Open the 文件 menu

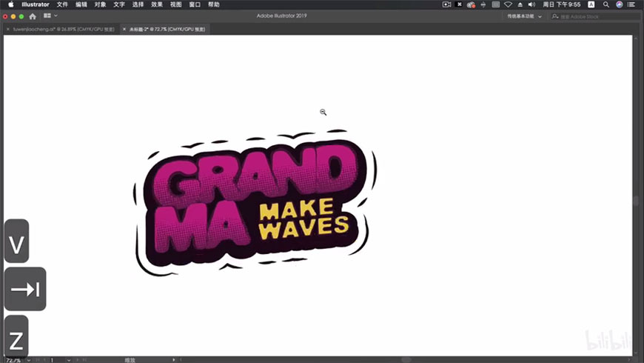pyautogui.click(x=62, y=4)
